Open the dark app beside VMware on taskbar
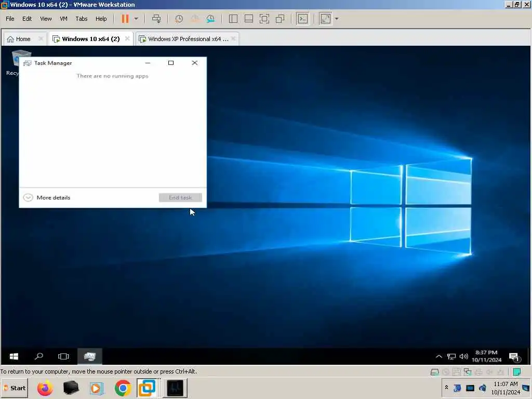This screenshot has width=532, height=399. pos(175,388)
